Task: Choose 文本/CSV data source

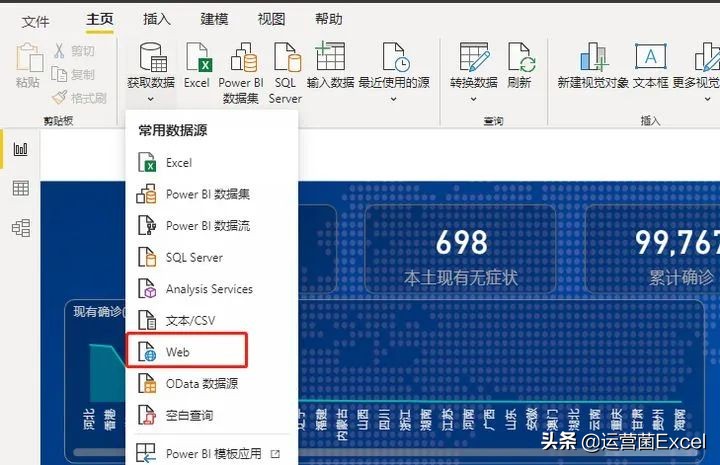Action: point(211,320)
